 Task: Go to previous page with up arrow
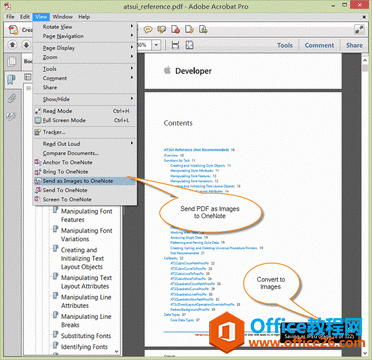click(12, 45)
